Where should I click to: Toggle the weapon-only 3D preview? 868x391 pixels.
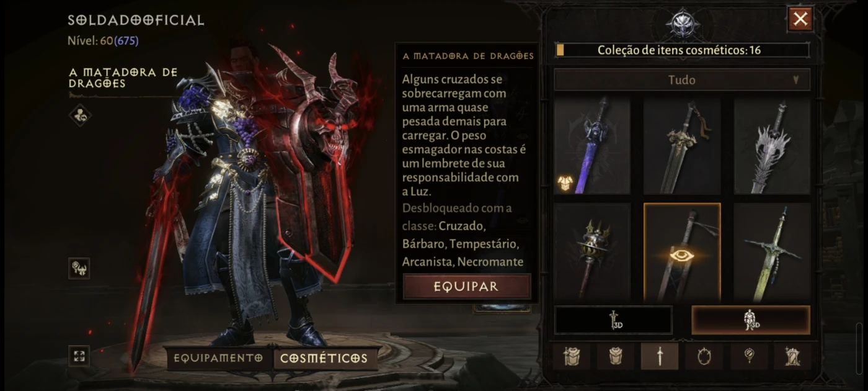pos(613,320)
